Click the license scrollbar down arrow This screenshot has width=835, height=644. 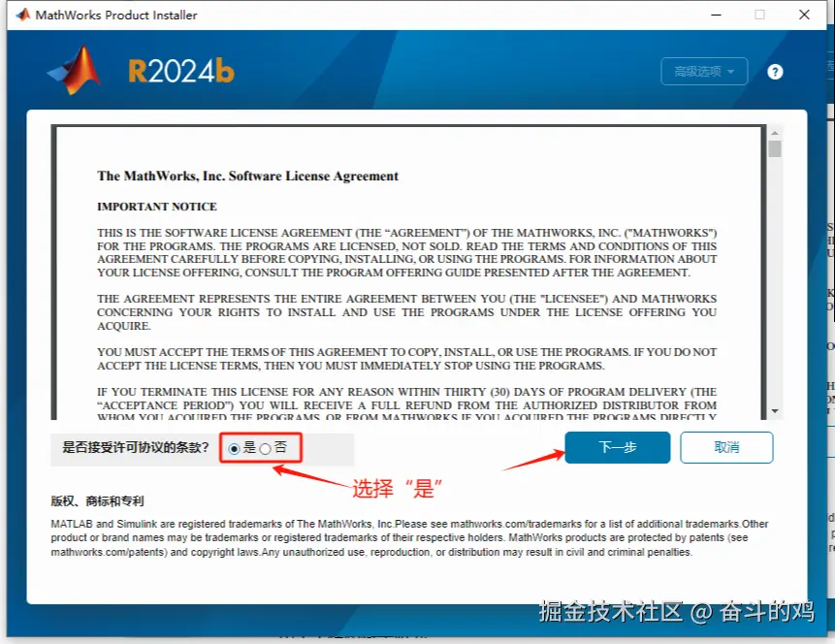[x=775, y=411]
